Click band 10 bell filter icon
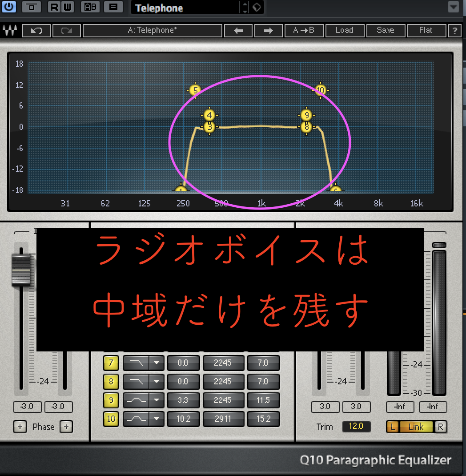 [x=136, y=419]
